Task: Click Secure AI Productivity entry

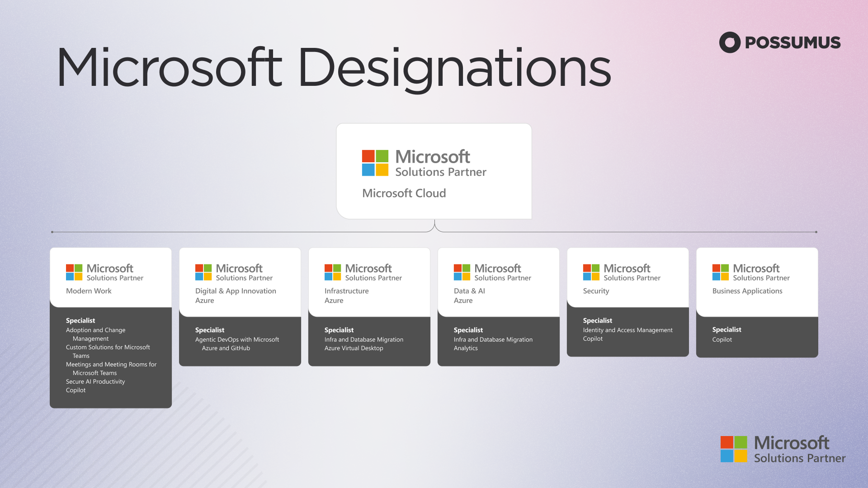Action: click(95, 382)
